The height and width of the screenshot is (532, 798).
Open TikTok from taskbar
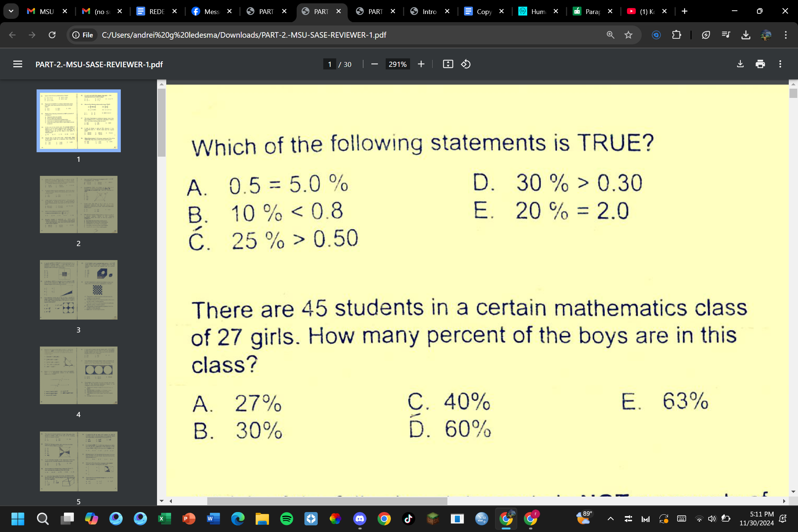409,519
